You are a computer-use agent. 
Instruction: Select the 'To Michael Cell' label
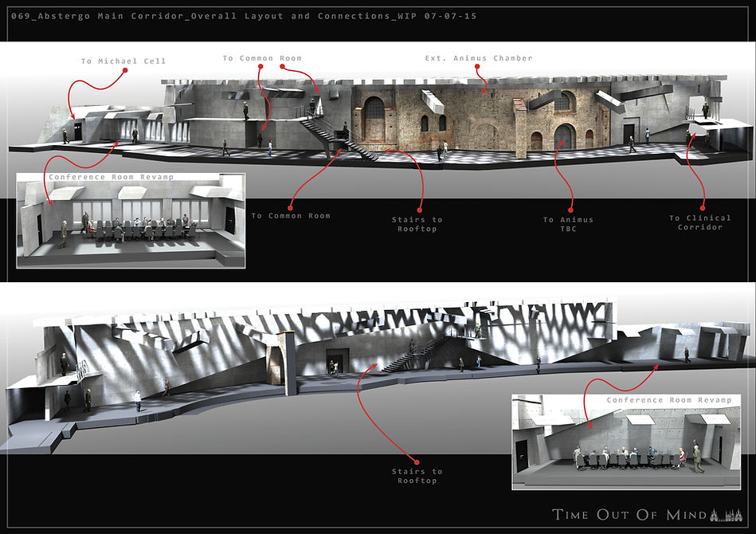tap(123, 61)
